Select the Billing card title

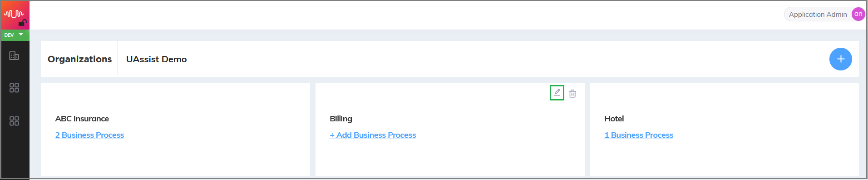click(x=341, y=119)
